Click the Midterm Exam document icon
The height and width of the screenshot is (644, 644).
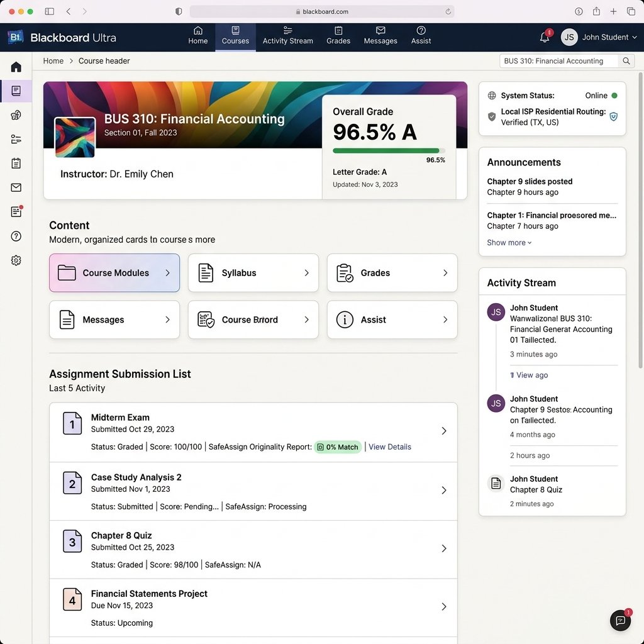(72, 423)
